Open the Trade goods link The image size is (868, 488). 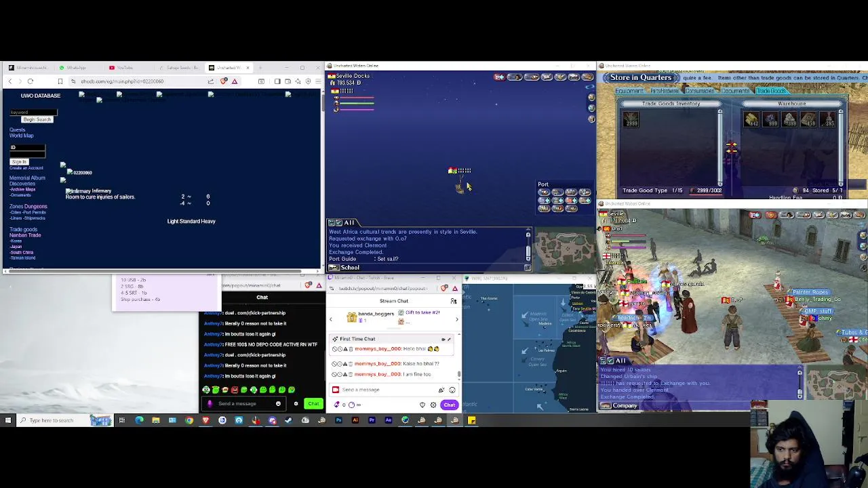click(23, 229)
